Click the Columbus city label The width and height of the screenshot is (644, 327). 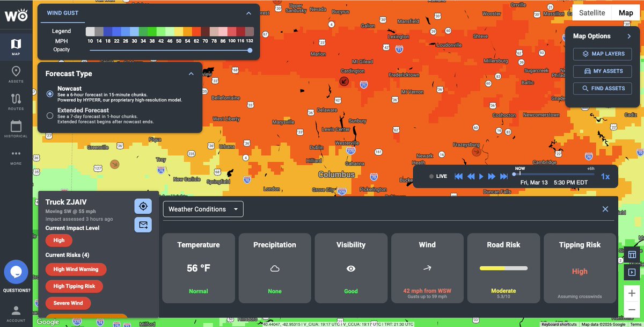click(336, 175)
